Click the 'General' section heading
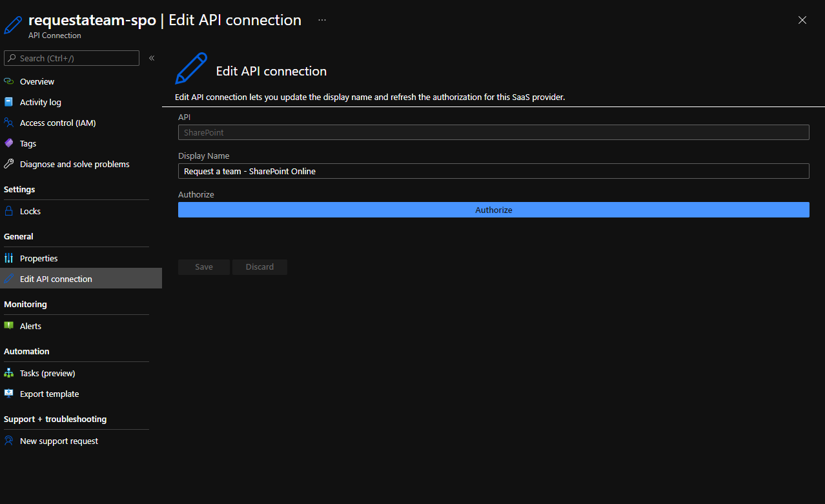 point(19,236)
